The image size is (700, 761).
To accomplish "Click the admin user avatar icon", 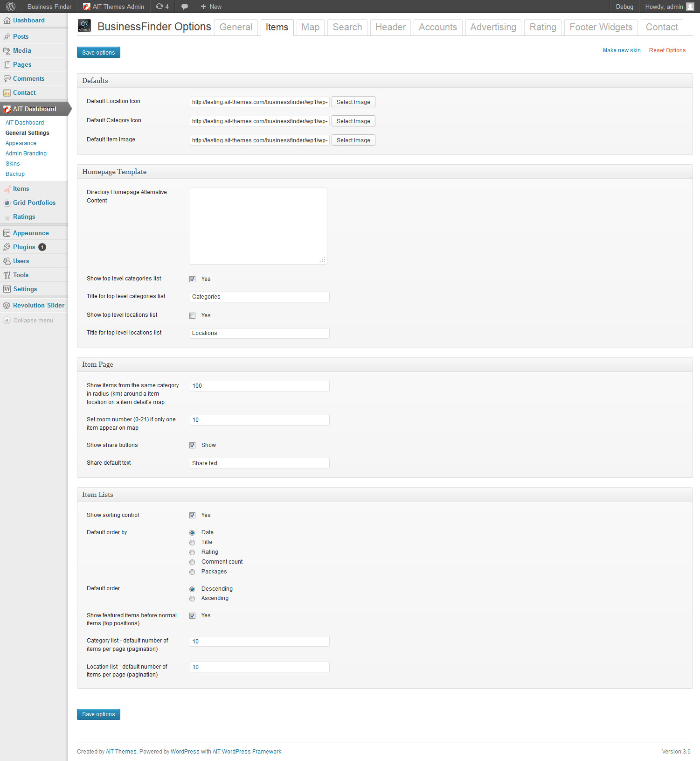I will (x=690, y=7).
